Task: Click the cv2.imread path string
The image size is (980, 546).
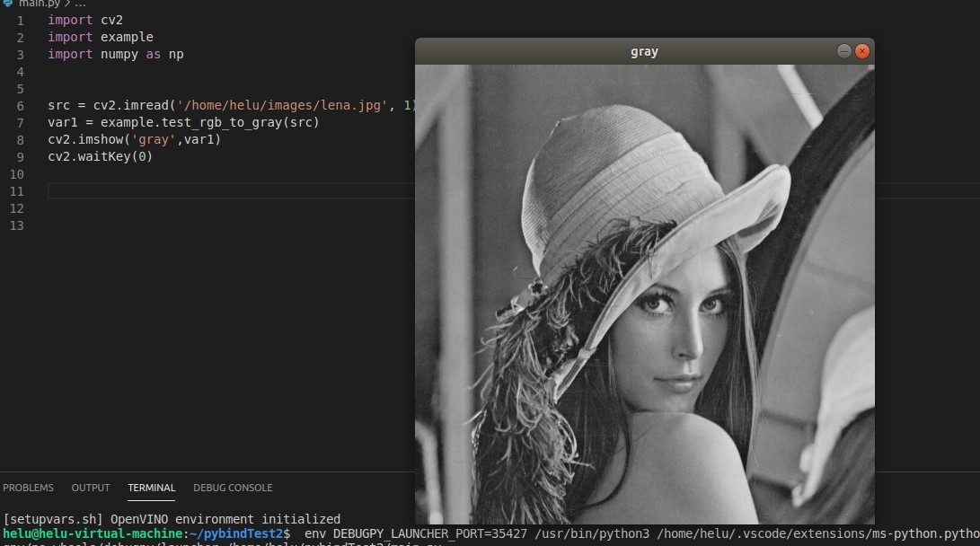Action: pyautogui.click(x=282, y=105)
